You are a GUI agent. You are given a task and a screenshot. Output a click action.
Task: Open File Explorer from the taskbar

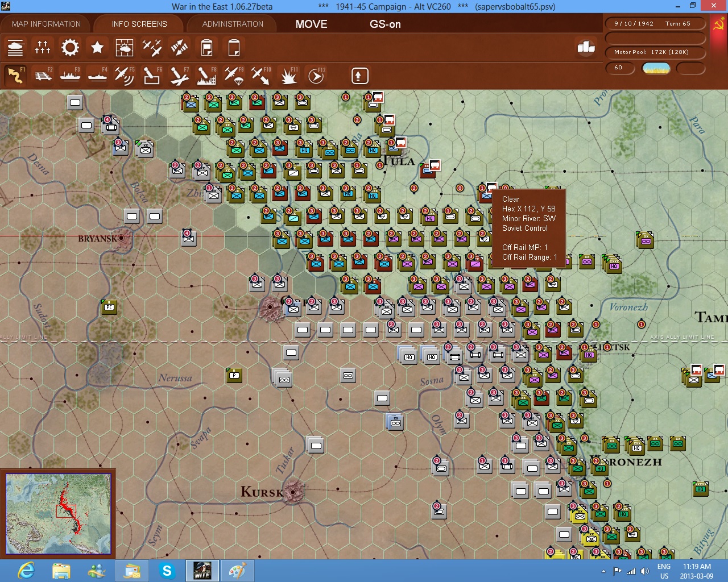(61, 571)
